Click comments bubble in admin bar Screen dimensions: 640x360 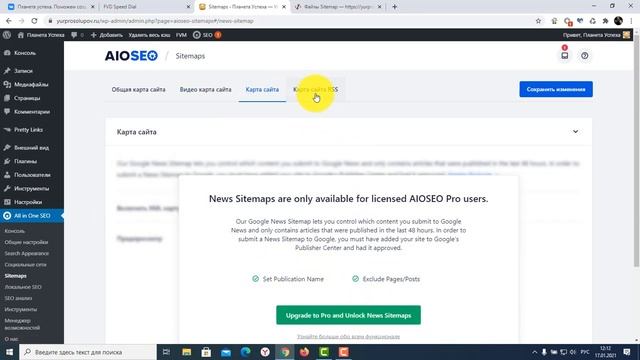pyautogui.click(x=77, y=35)
